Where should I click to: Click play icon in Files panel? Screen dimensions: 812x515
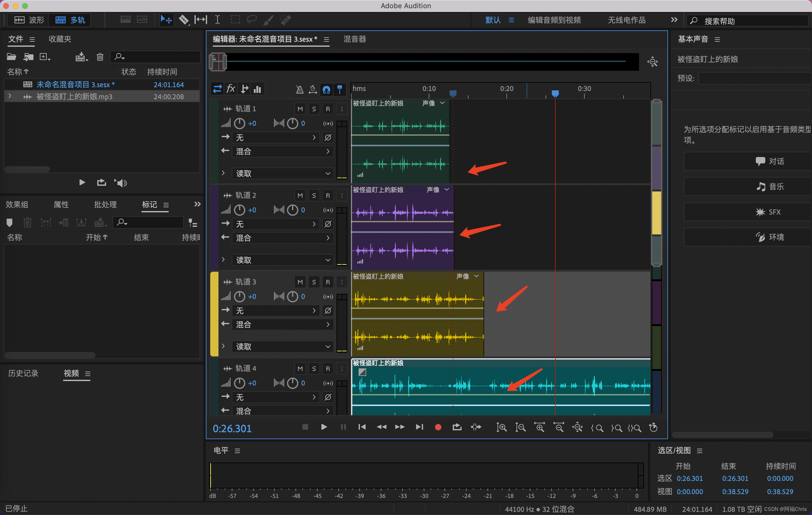point(82,183)
